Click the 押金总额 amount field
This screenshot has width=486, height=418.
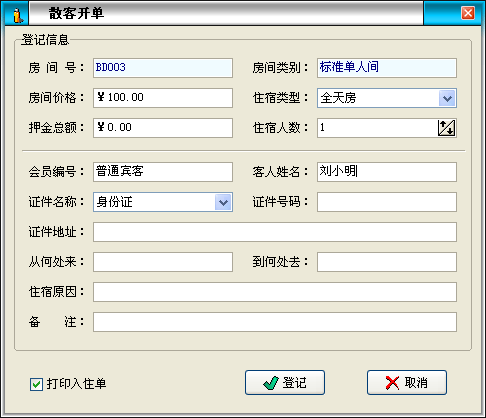[x=163, y=128]
